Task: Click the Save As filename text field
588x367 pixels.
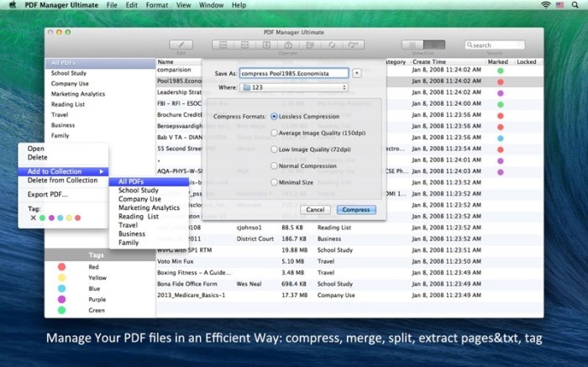Action: click(x=294, y=73)
